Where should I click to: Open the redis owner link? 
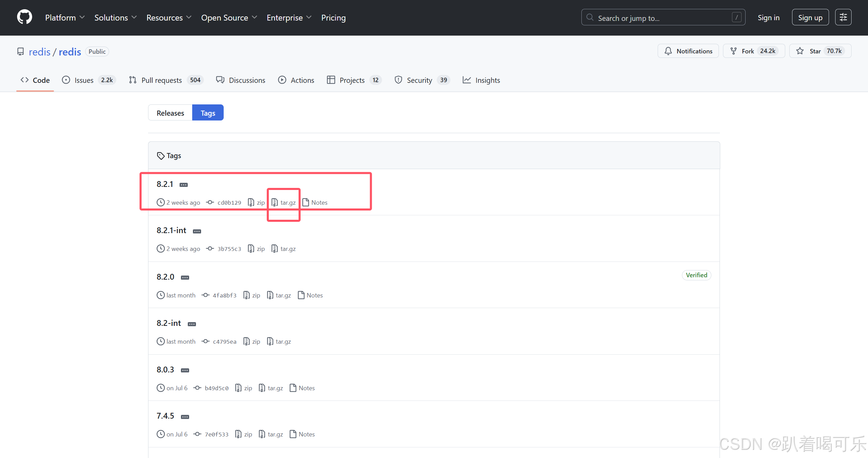tap(40, 52)
